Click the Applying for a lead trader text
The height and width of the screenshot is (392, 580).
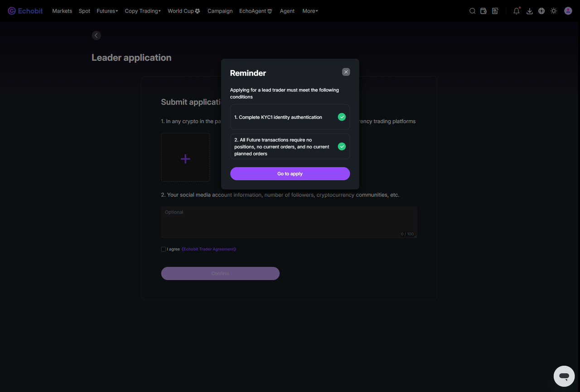click(x=285, y=93)
